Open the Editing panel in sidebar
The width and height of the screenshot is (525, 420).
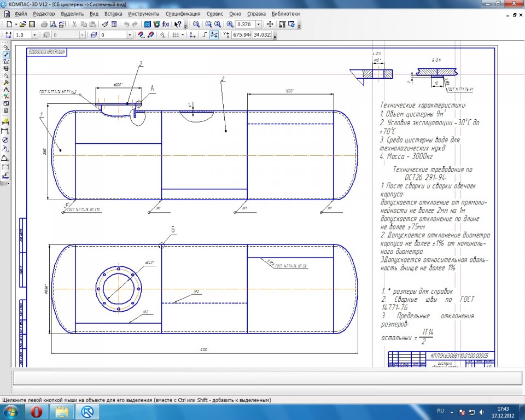tap(6, 68)
